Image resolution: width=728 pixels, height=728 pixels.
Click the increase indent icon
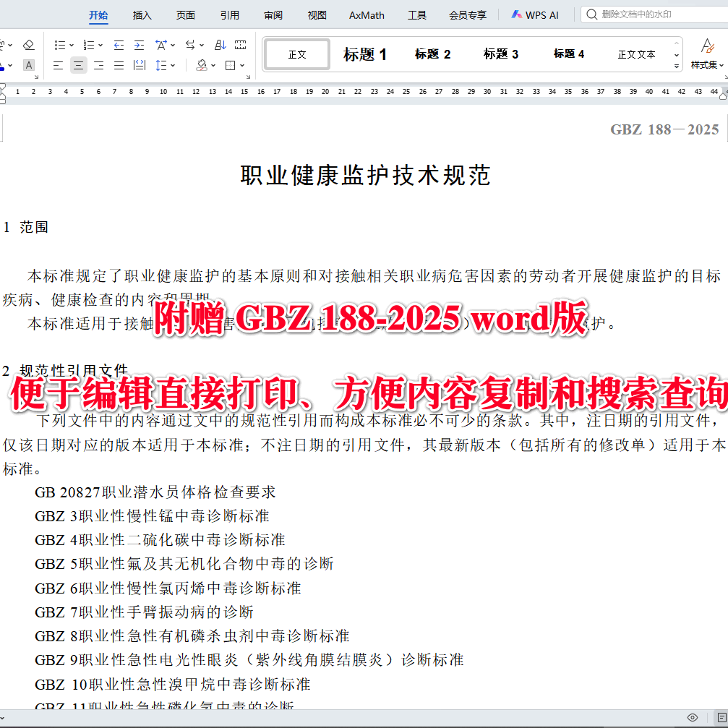point(138,44)
